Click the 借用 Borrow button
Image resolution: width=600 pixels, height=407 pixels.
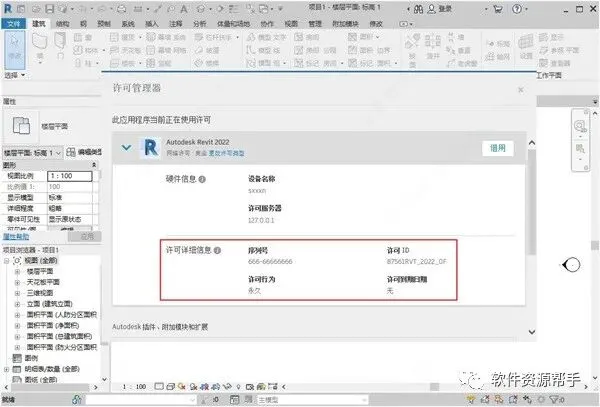497,148
